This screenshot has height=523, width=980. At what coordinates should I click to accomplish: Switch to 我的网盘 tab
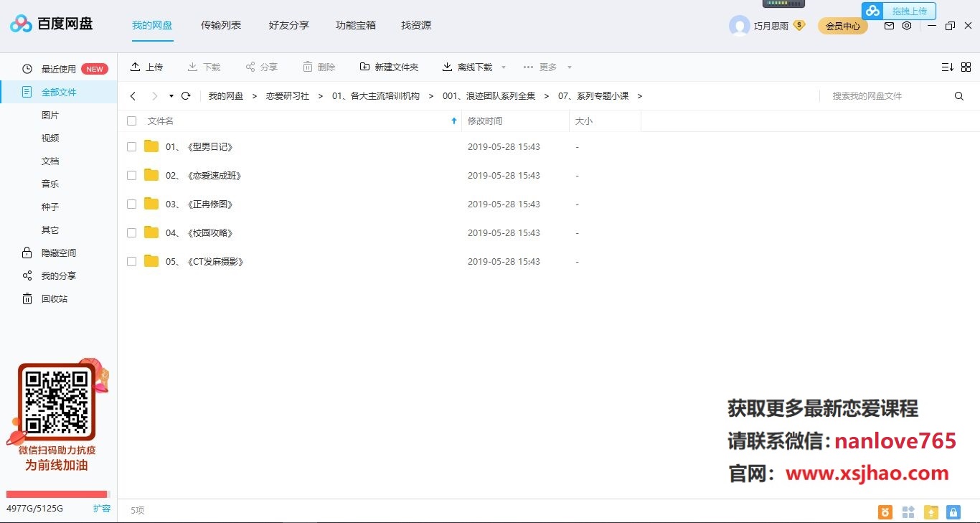point(152,25)
